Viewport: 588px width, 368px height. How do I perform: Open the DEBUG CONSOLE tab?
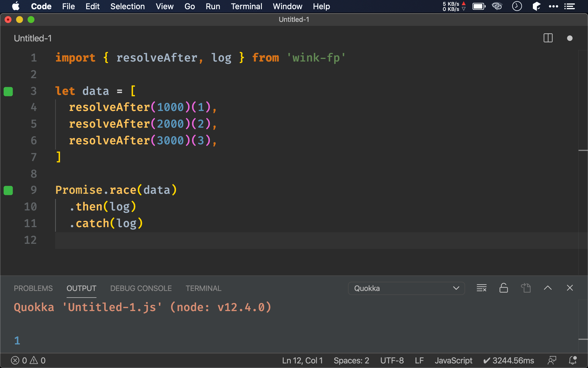point(141,288)
